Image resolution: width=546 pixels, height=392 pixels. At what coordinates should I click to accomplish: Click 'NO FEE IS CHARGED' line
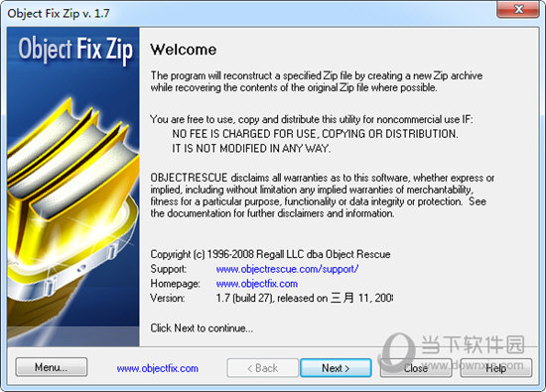(315, 134)
